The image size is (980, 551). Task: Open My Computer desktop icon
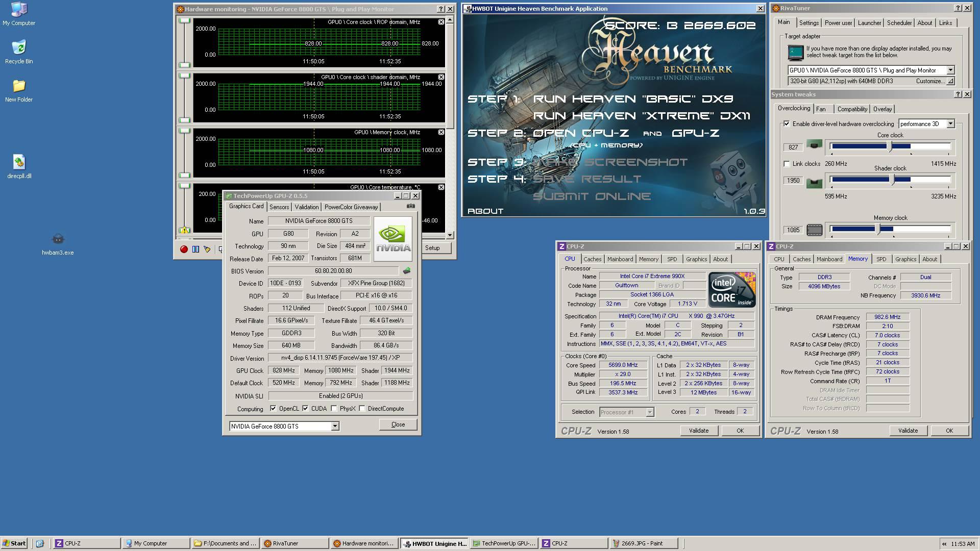click(19, 14)
